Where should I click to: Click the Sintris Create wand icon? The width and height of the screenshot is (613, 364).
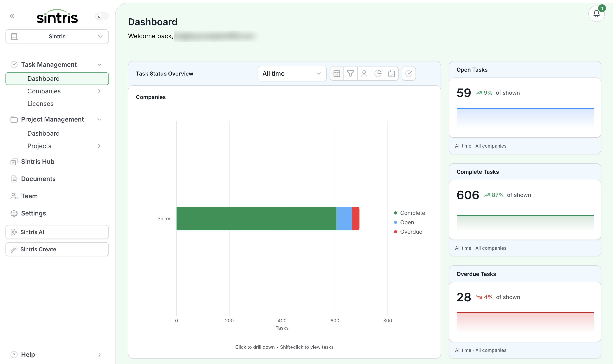(14, 249)
